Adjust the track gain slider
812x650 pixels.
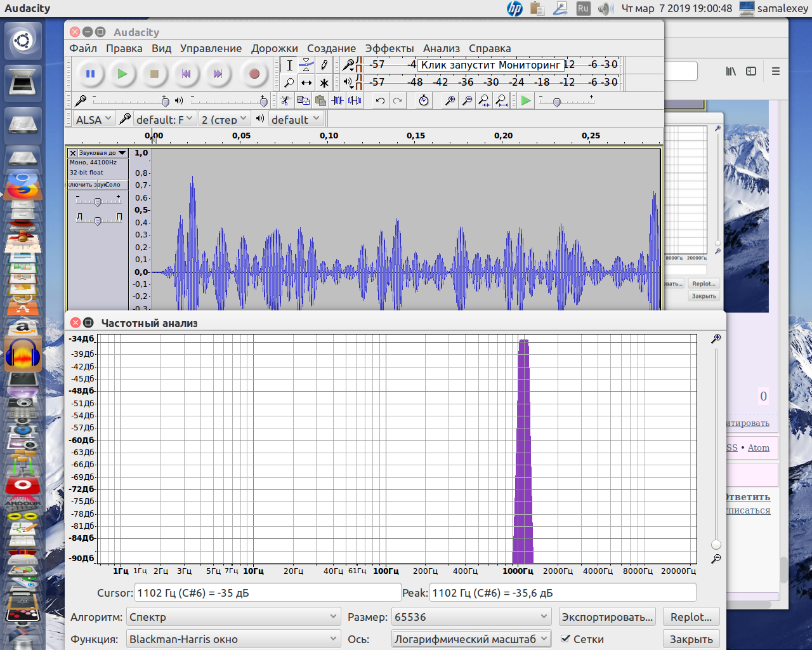(x=98, y=201)
